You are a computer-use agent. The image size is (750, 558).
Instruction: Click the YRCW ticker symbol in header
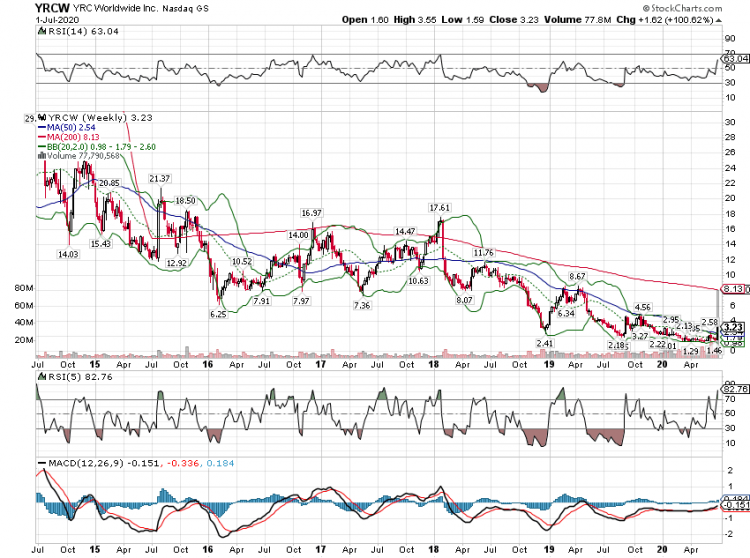(x=53, y=8)
